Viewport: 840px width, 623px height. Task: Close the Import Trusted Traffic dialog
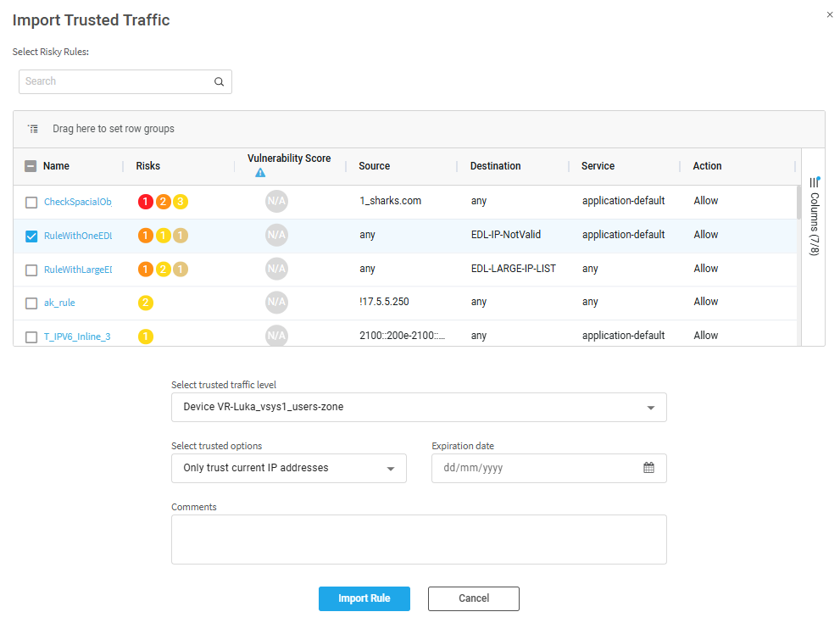pos(829,14)
